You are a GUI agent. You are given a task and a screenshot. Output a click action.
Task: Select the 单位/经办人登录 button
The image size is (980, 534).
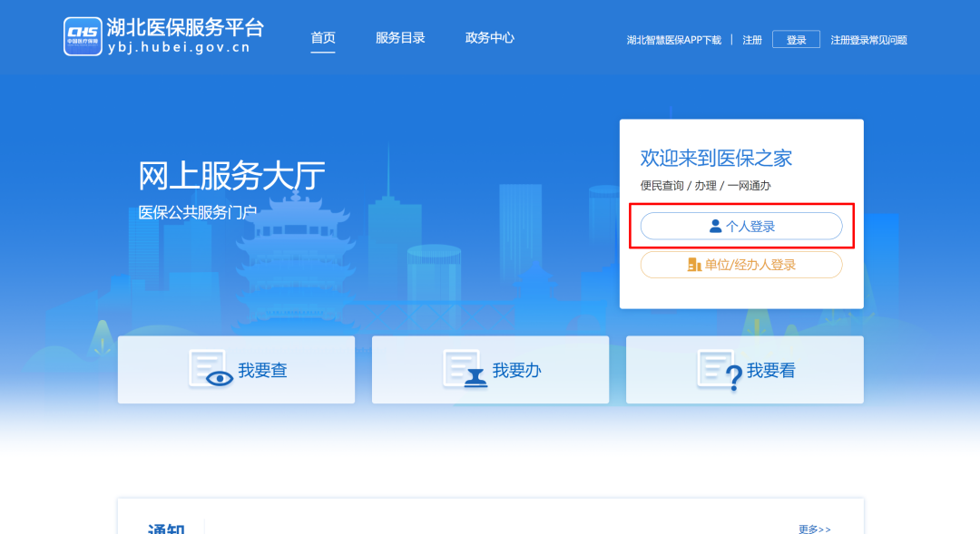741,265
